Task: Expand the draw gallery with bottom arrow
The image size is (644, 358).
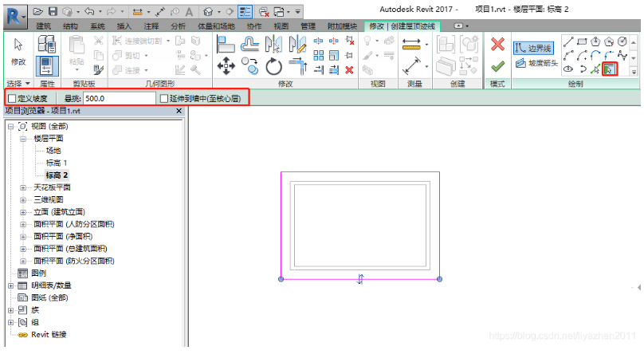Action: tap(634, 72)
